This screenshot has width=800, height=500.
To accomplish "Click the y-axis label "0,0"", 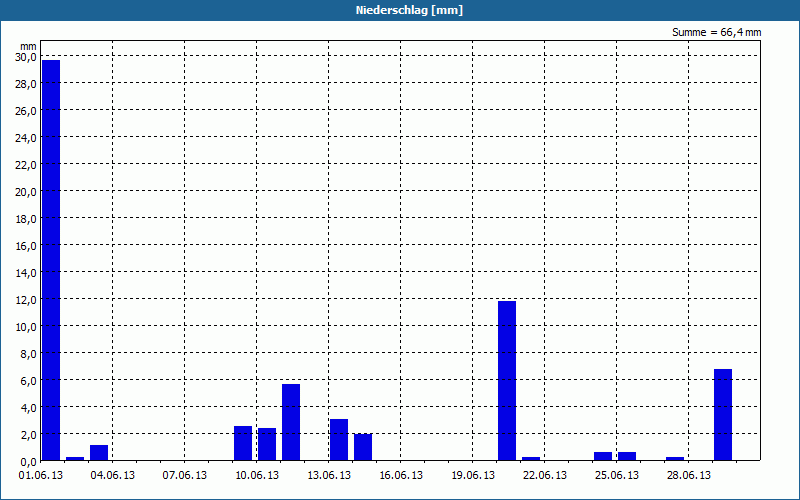I will tap(28, 462).
